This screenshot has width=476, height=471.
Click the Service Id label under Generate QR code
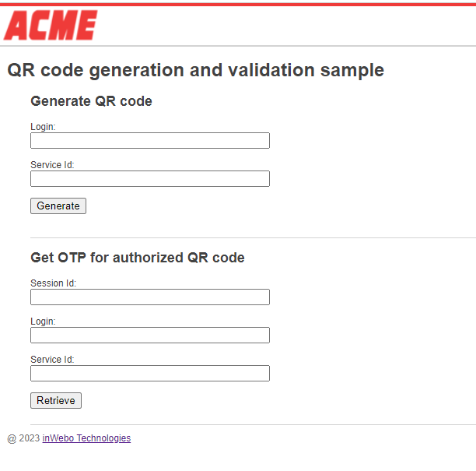[x=52, y=165]
